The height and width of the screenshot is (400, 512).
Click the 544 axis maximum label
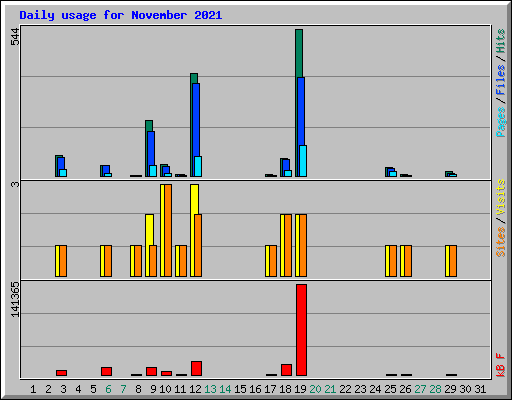[x=15, y=37]
